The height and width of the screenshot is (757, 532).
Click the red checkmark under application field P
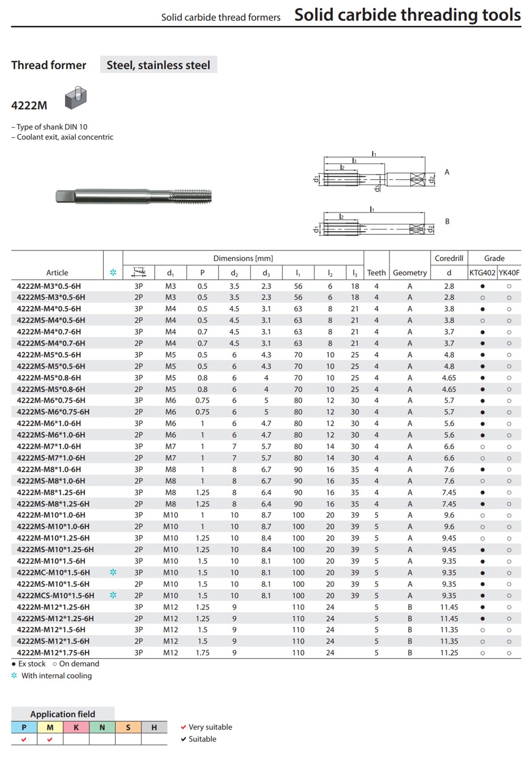coord(24,739)
